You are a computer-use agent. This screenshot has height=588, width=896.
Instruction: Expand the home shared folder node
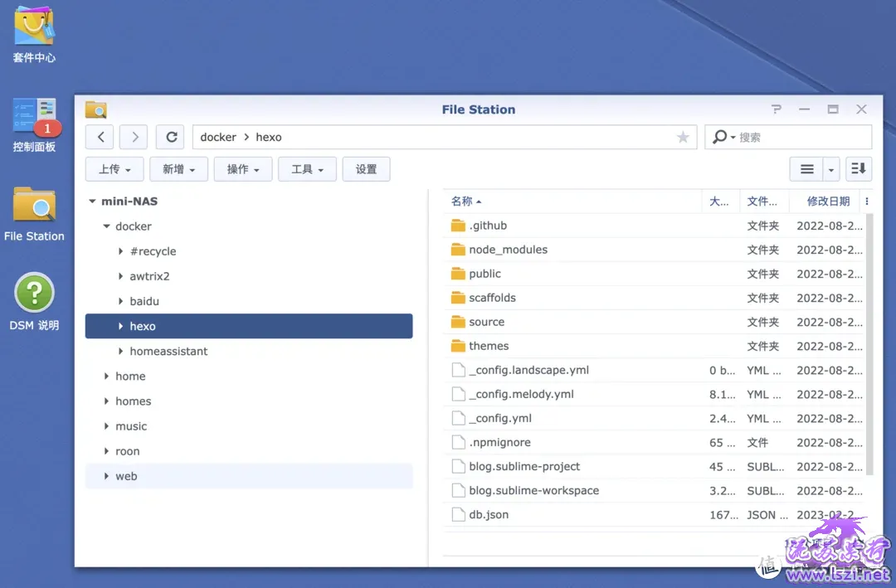pyautogui.click(x=106, y=376)
